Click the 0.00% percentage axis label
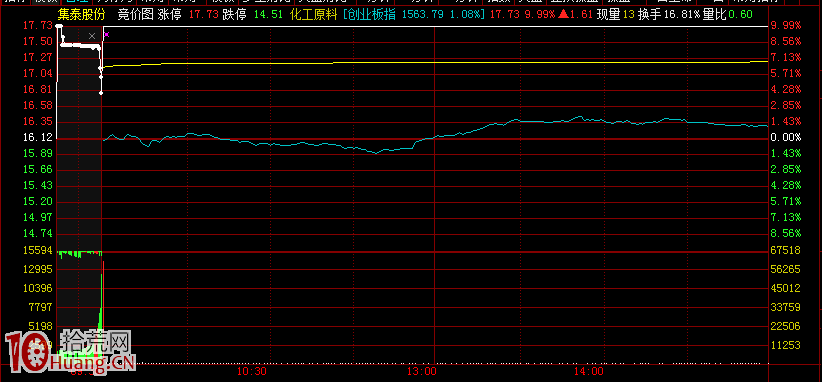Viewport: 822px width, 382px height. (x=786, y=137)
